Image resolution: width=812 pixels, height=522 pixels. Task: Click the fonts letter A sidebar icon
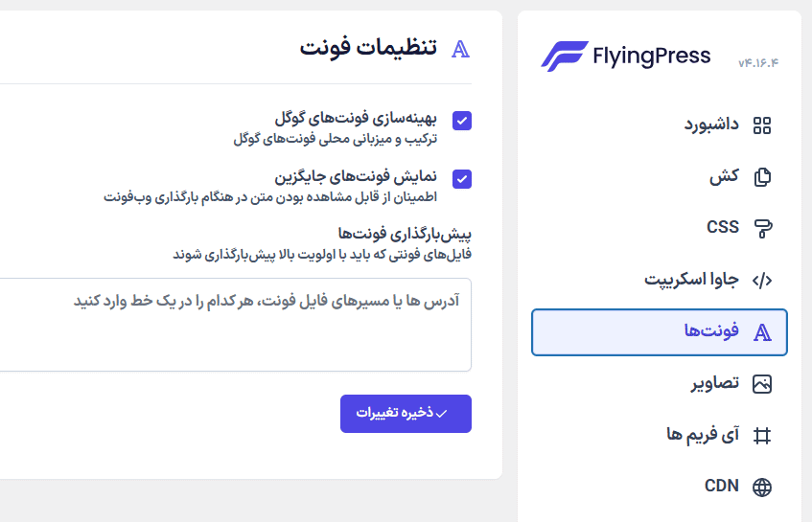click(762, 332)
